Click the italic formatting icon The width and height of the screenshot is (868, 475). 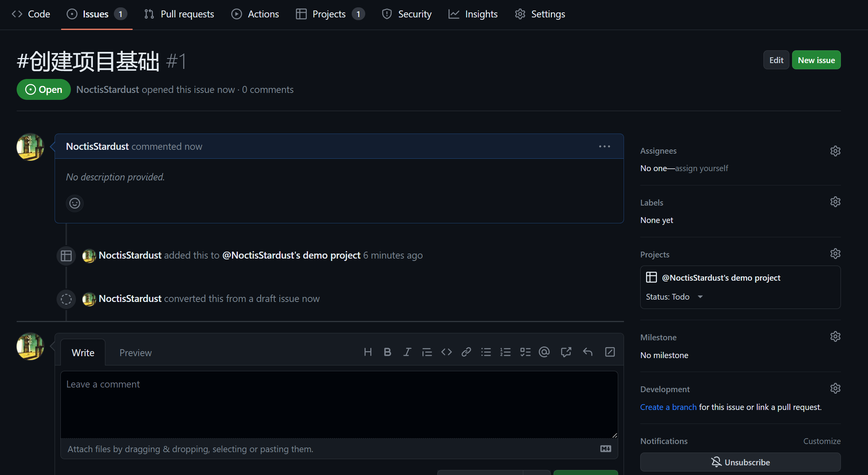tap(407, 352)
